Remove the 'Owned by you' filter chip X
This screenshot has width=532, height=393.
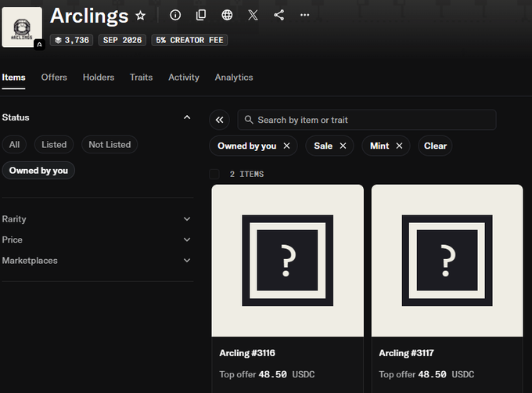(286, 146)
